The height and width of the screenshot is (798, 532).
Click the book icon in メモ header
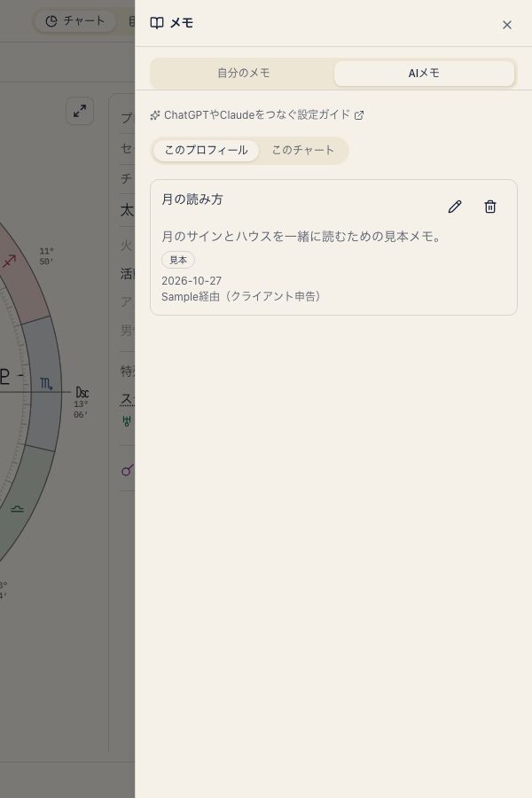tap(157, 23)
